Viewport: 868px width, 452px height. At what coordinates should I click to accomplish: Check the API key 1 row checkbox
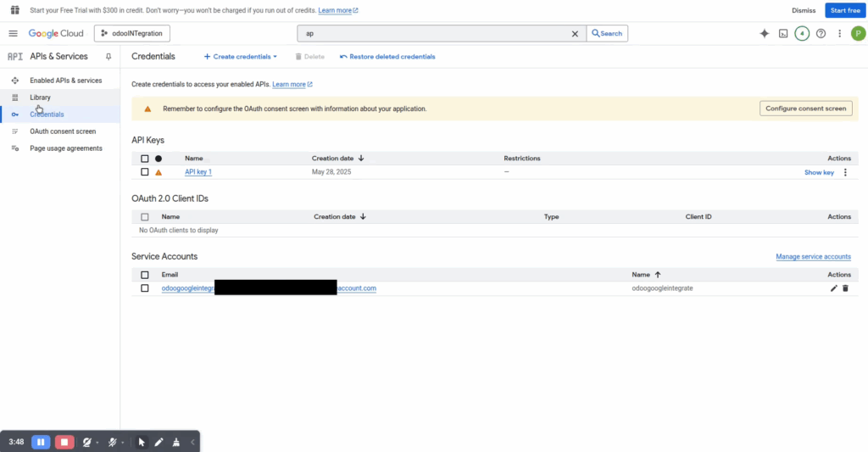pos(144,171)
